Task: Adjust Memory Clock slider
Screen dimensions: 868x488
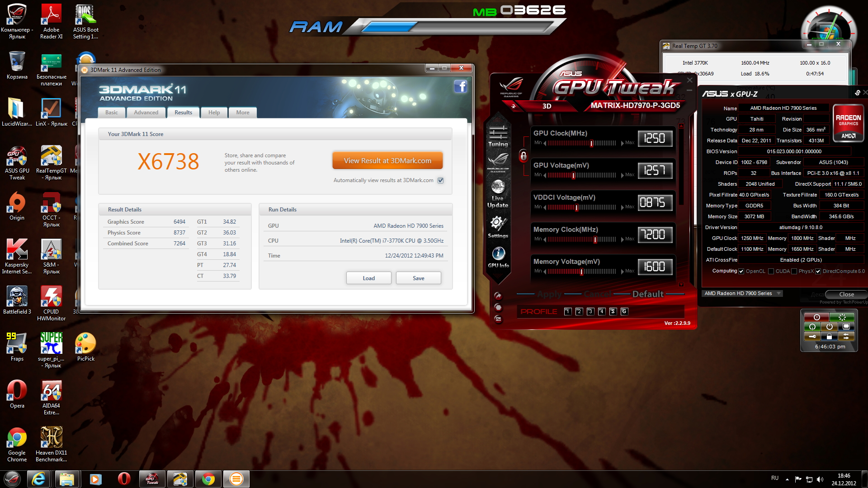Action: pyautogui.click(x=595, y=239)
